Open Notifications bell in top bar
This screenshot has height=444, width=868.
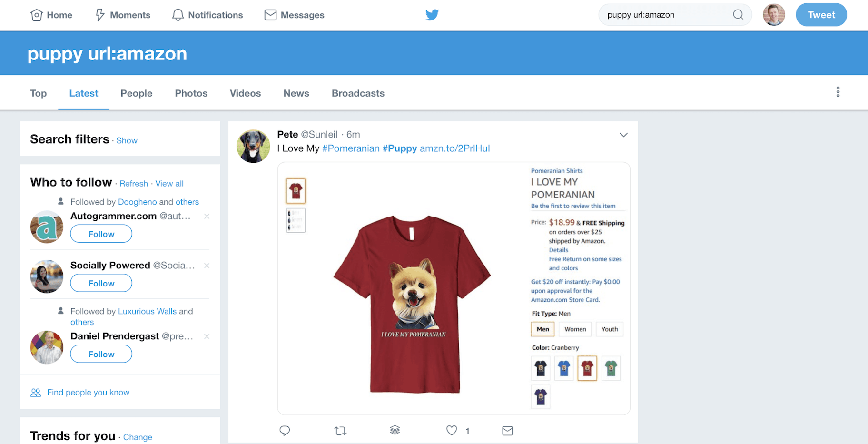207,15
